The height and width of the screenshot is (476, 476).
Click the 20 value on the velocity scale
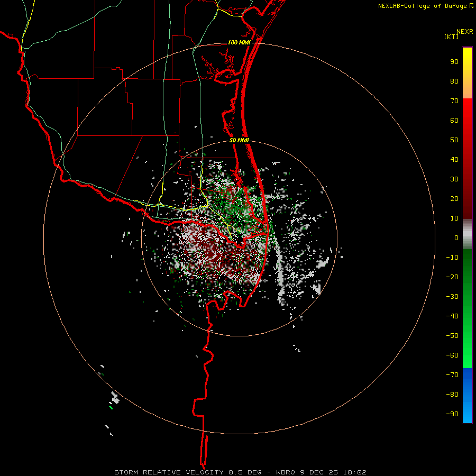[454, 199]
